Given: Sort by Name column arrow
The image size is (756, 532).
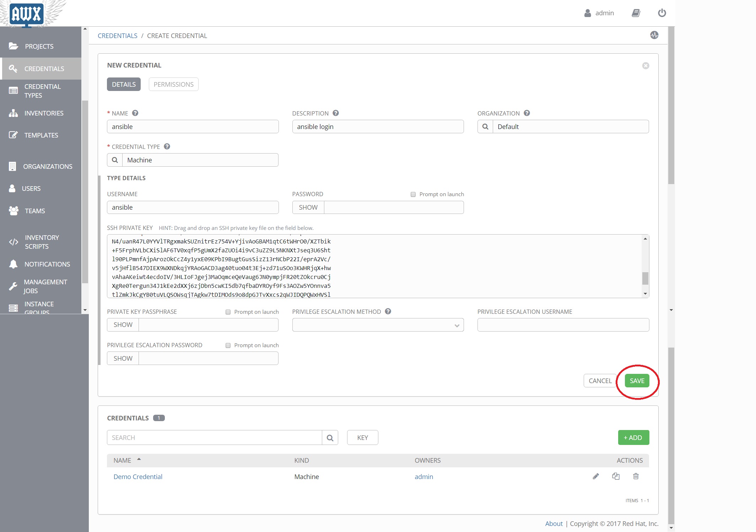Looking at the screenshot, I should 139,459.
